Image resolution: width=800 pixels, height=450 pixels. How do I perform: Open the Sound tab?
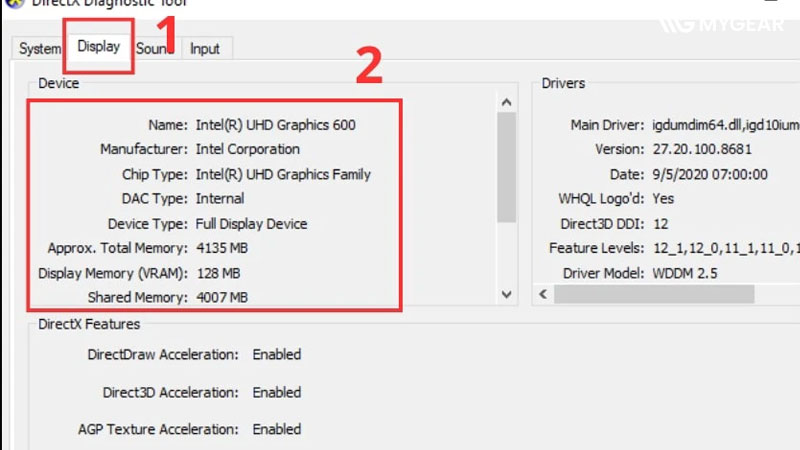[x=154, y=48]
